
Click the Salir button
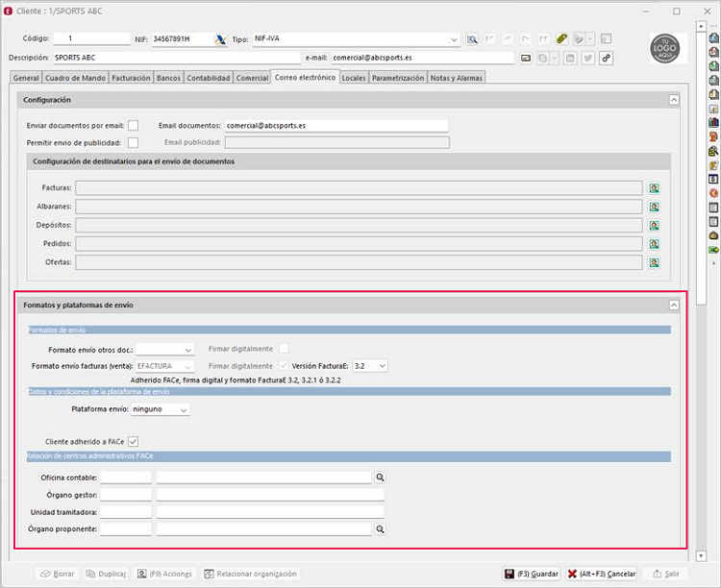(666, 574)
